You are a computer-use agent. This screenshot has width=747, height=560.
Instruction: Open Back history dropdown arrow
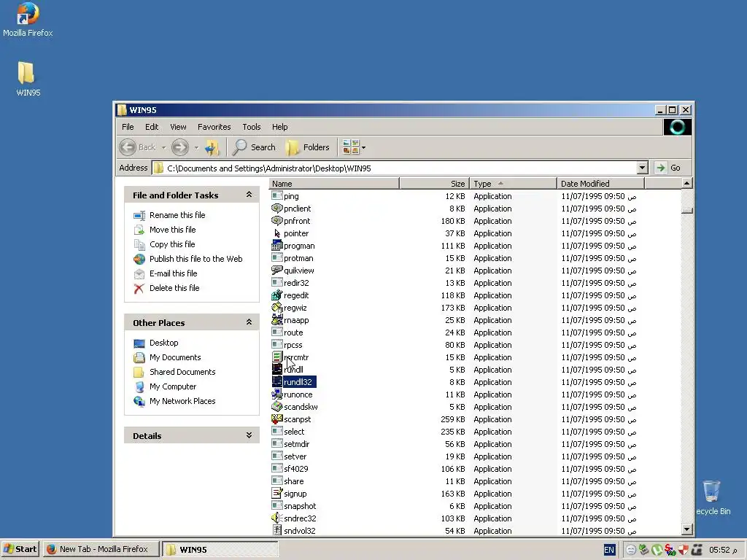pyautogui.click(x=163, y=147)
